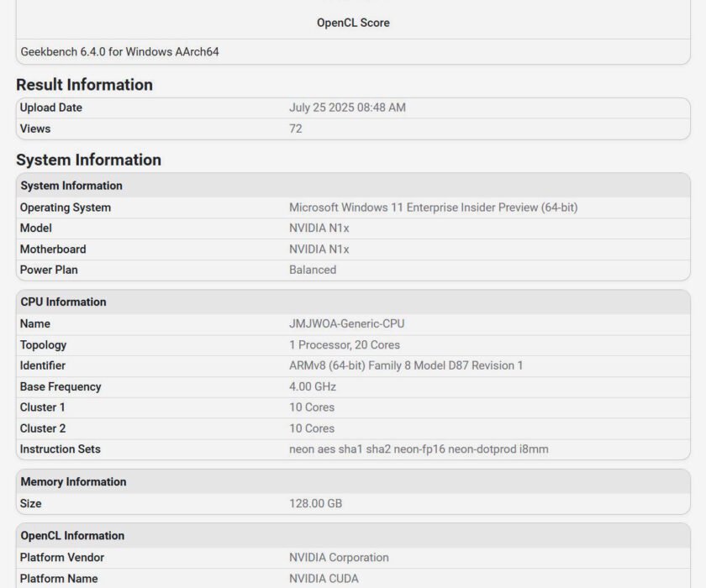This screenshot has width=706, height=588.
Task: Click the Power Plan label
Action: (x=49, y=270)
